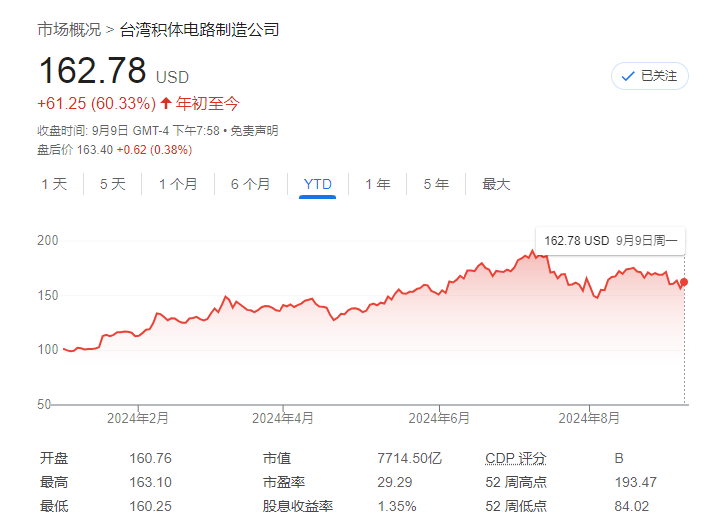Viewport: 722px width, 521px height.
Task: Click the 2024年2月 axis label
Action: tap(138, 418)
